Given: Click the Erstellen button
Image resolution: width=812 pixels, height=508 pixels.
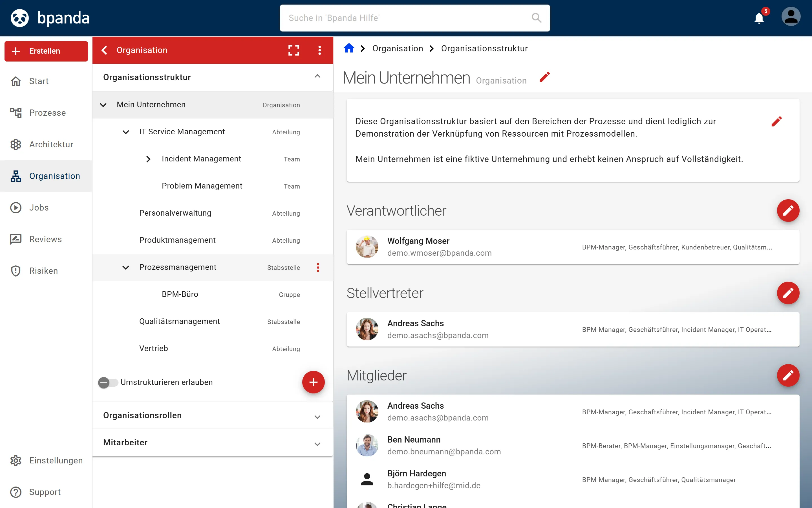Looking at the screenshot, I should pyautogui.click(x=46, y=51).
